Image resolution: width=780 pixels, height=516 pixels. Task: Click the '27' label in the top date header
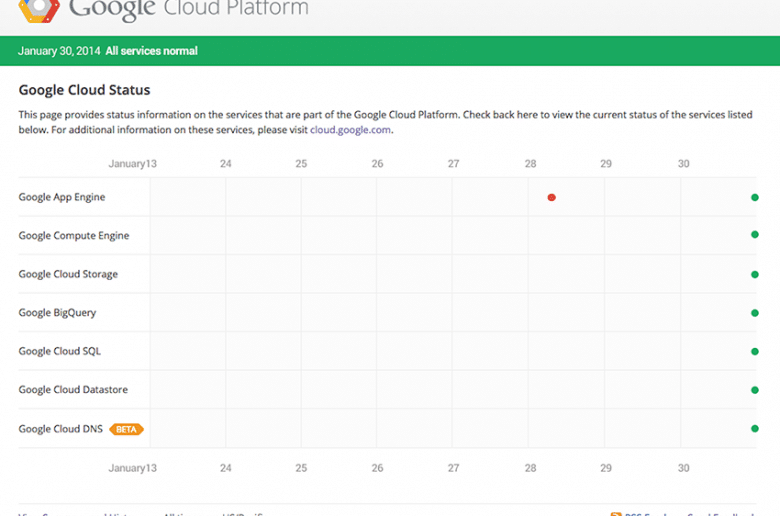point(453,164)
